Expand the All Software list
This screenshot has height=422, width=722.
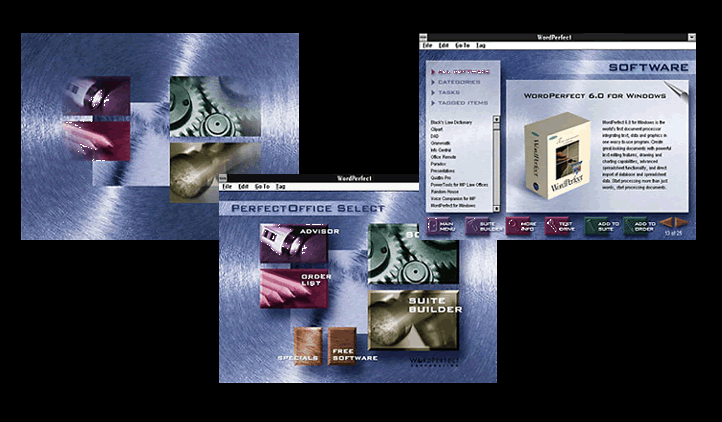462,72
